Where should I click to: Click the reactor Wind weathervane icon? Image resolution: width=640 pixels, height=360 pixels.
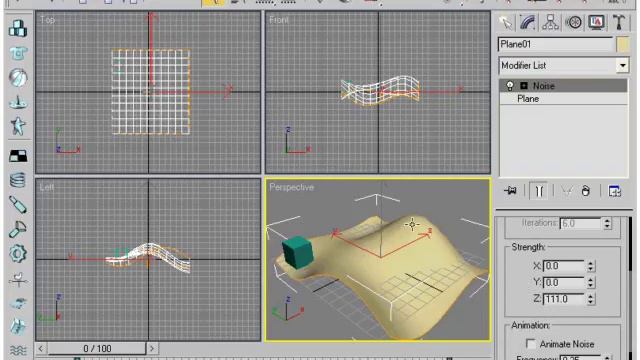point(18,279)
